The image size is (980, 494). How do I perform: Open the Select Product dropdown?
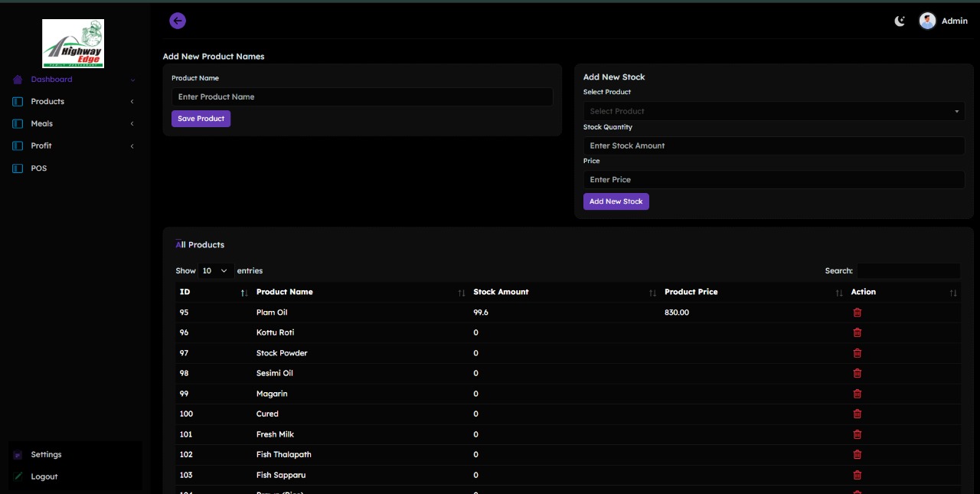tap(773, 111)
